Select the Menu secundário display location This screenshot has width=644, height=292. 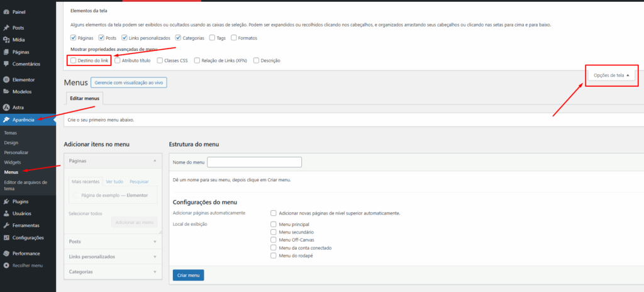(x=273, y=232)
